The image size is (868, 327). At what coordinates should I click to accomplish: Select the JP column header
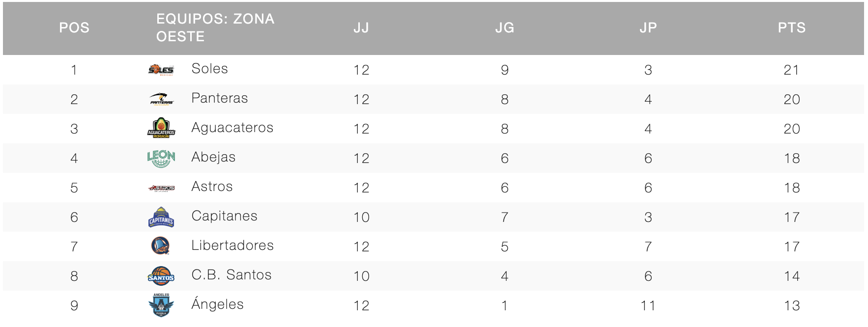point(648,27)
